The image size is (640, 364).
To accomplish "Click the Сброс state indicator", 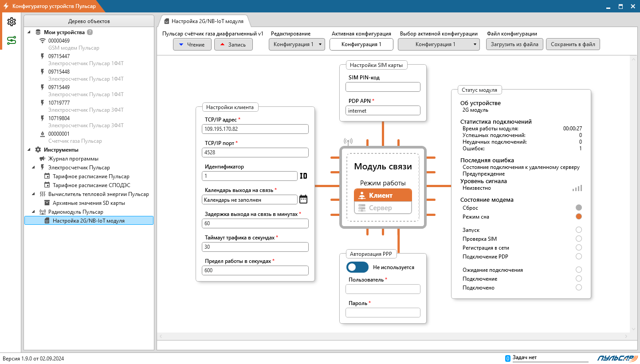I will click(x=578, y=207).
